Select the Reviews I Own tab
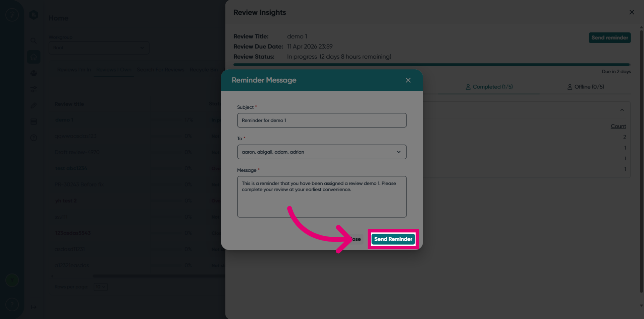644x319 pixels. click(114, 69)
